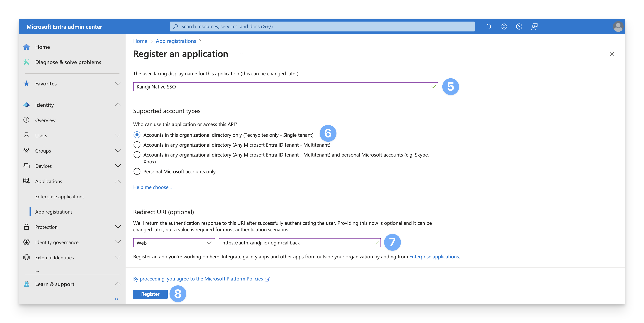Click the External Identities icon
The width and height of the screenshot is (644, 323).
pos(26,257)
